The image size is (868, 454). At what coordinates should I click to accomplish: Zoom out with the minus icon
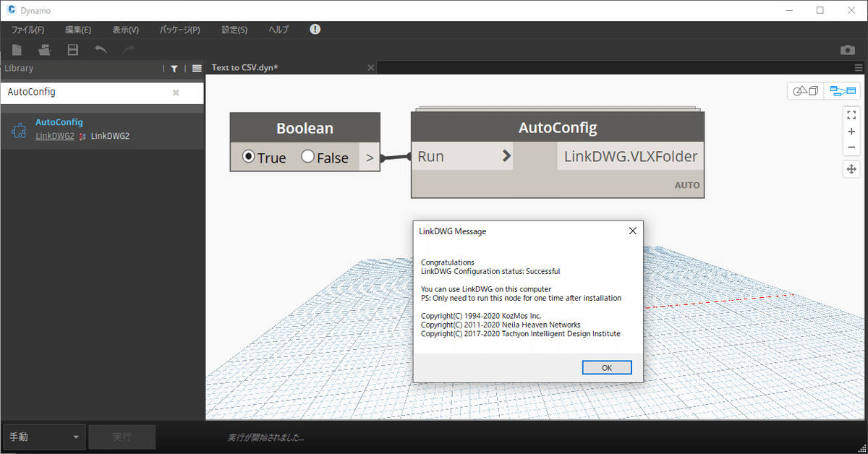[x=851, y=148]
